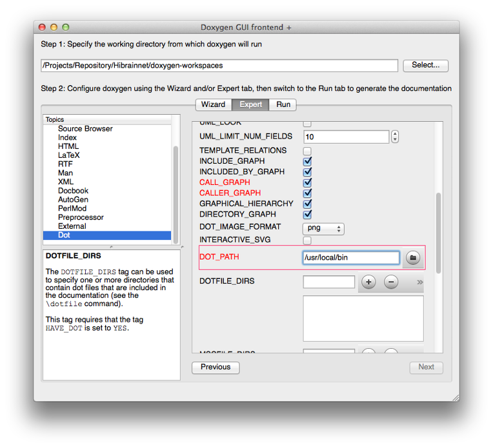This screenshot has height=448, width=493.
Task: Click window resize grip corner
Action: [x=456, y=398]
